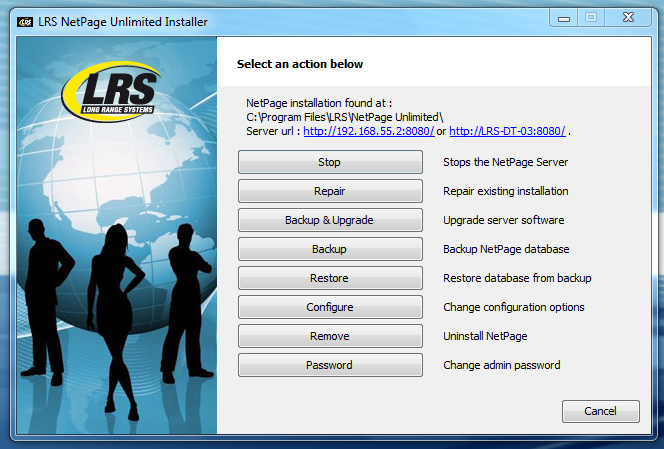This screenshot has height=449, width=664.
Task: Select the Restore button
Action: (330, 278)
